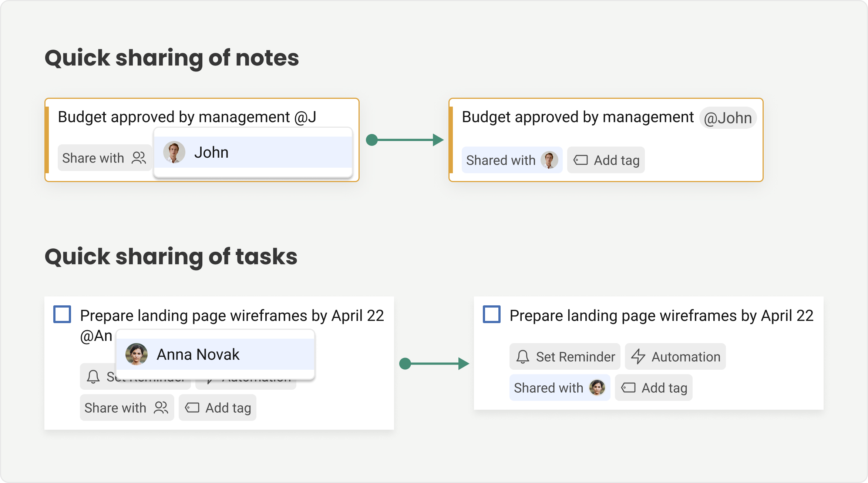This screenshot has width=868, height=483.
Task: Click the people icon in the note's Share with
Action: [x=139, y=158]
